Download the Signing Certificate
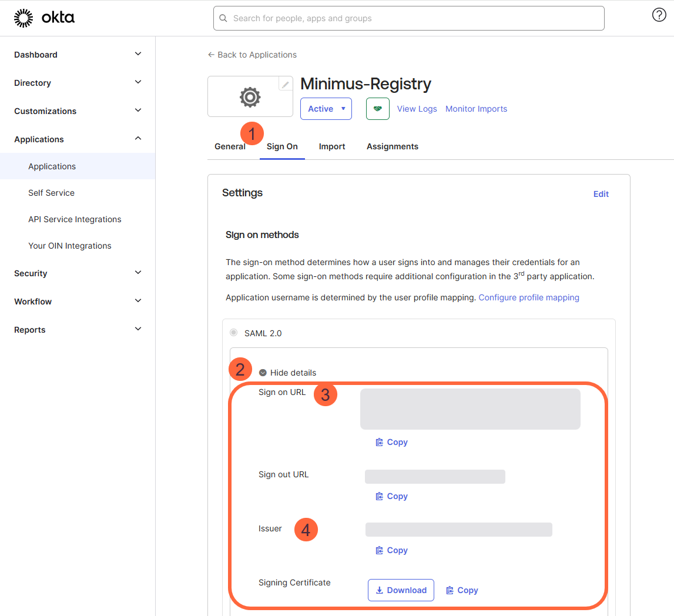 click(401, 590)
